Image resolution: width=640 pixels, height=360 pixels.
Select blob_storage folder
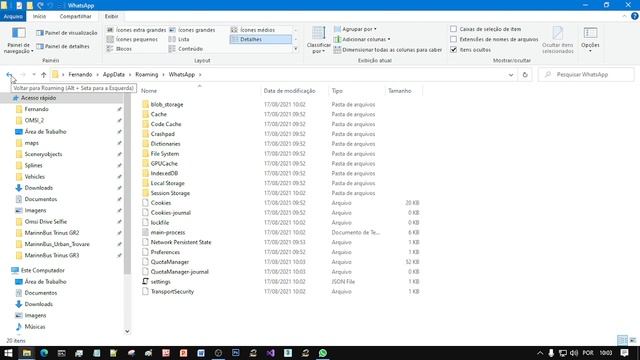click(167, 104)
